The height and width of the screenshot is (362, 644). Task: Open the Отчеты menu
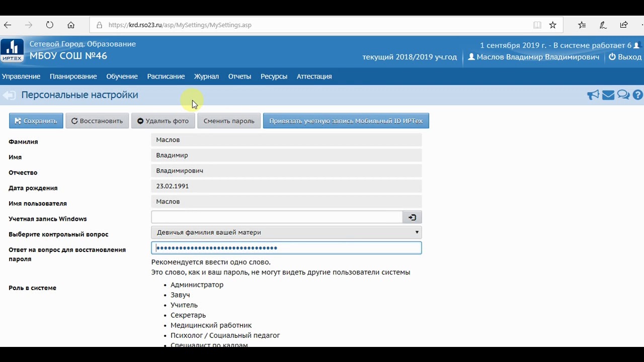[239, 76]
